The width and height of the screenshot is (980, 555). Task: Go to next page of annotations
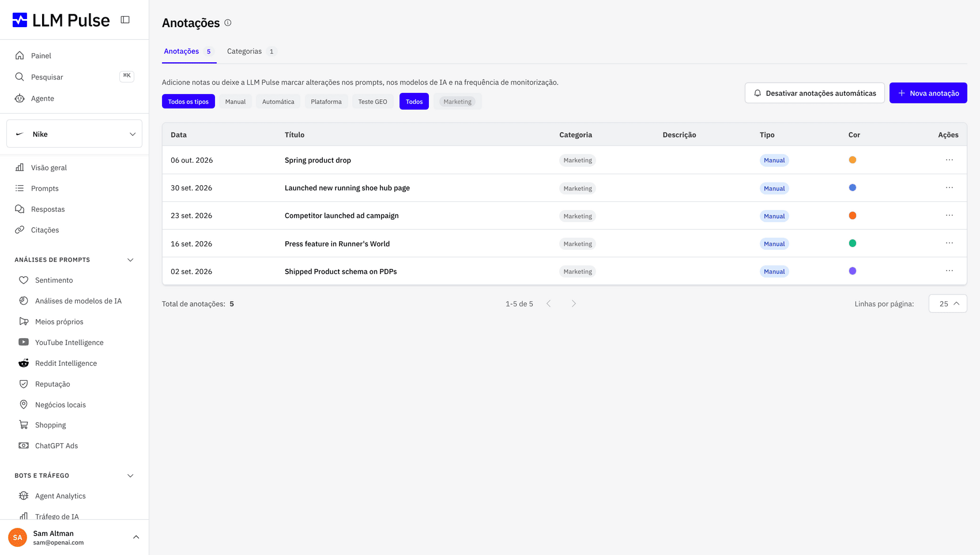pyautogui.click(x=574, y=303)
